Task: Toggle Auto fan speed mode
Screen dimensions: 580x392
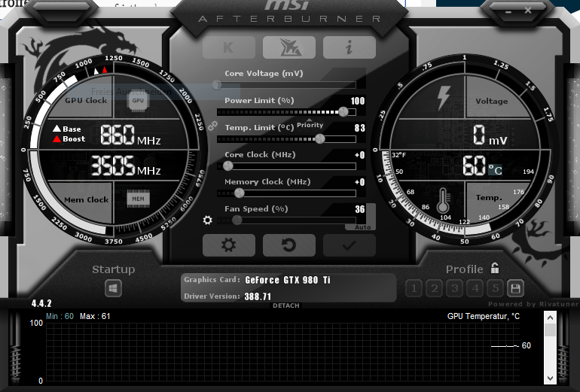Action: click(362, 227)
